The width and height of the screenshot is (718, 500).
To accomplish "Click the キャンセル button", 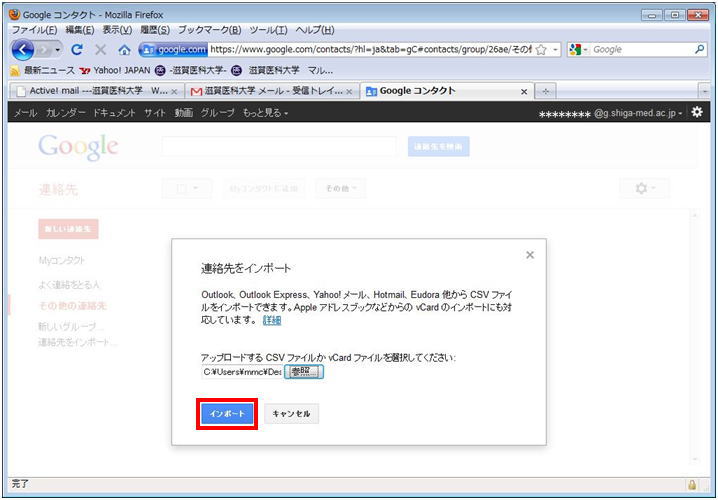I will coord(291,414).
